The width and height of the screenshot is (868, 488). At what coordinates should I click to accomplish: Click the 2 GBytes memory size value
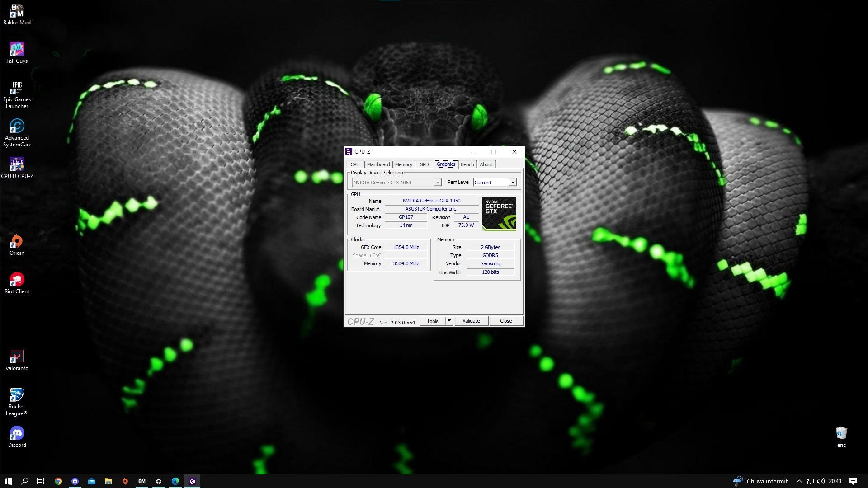pos(491,247)
